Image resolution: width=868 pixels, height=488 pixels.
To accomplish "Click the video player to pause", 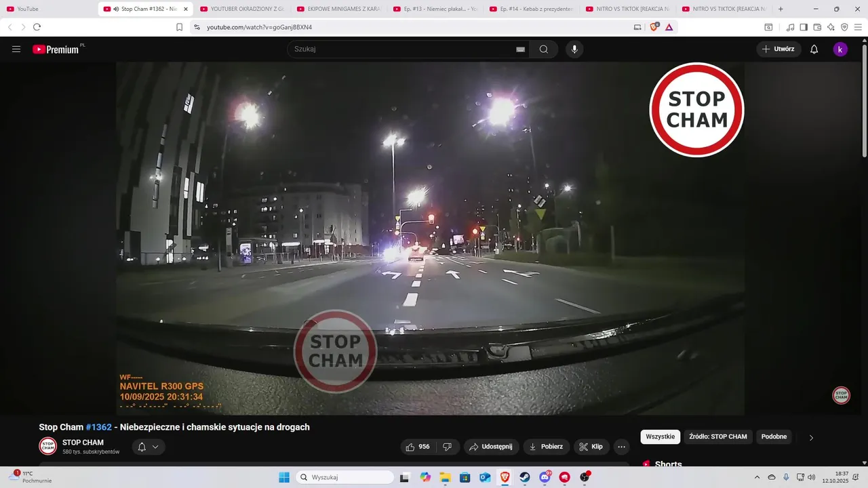I will tap(430, 237).
